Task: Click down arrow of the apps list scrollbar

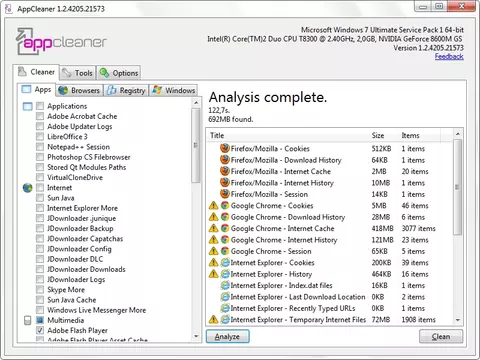Action: (196, 336)
